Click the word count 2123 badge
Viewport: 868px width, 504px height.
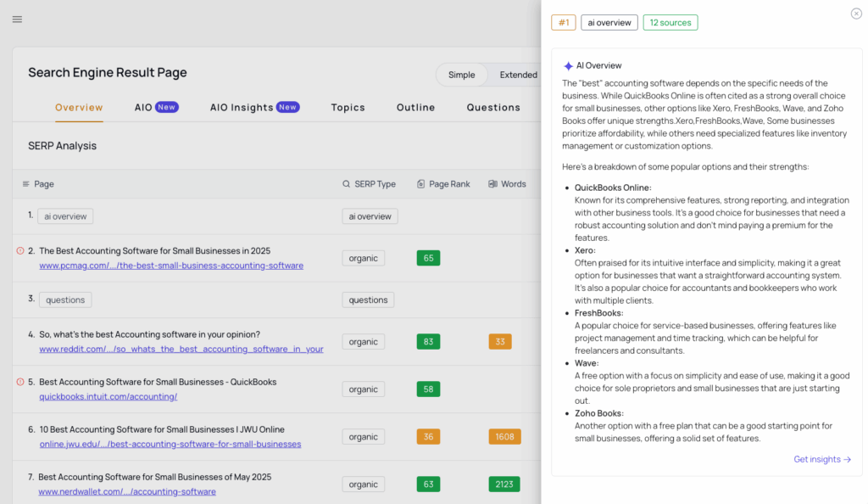pos(504,484)
